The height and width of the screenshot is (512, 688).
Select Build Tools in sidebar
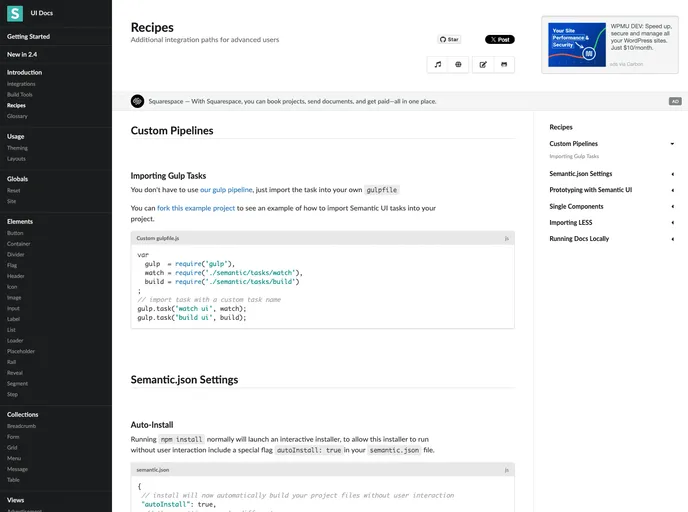click(20, 94)
